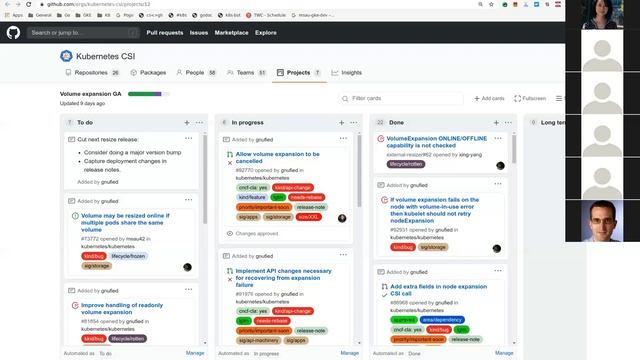This screenshot has width=640, height=360.
Task: Open the project menu hamburger icon
Action: click(x=559, y=98)
